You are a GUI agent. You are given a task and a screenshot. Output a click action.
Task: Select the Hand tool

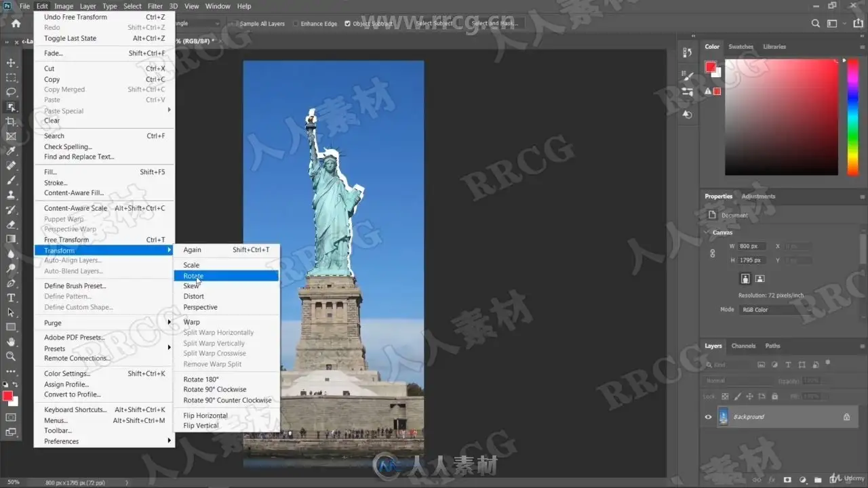tap(11, 342)
